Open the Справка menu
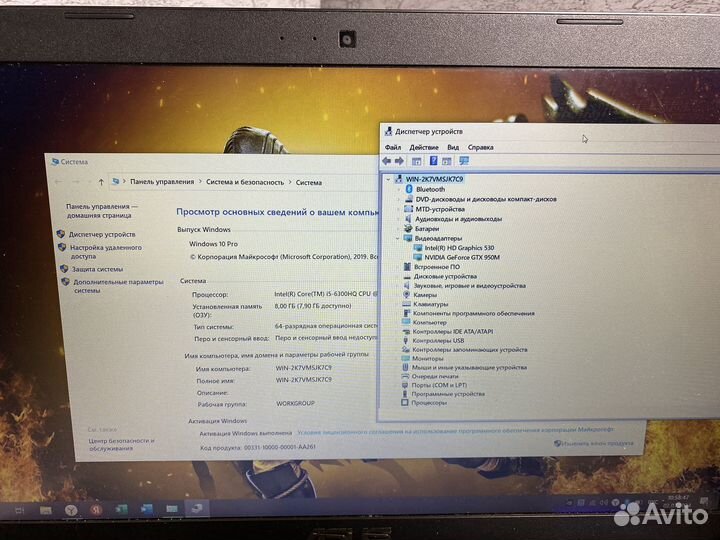 tap(480, 147)
